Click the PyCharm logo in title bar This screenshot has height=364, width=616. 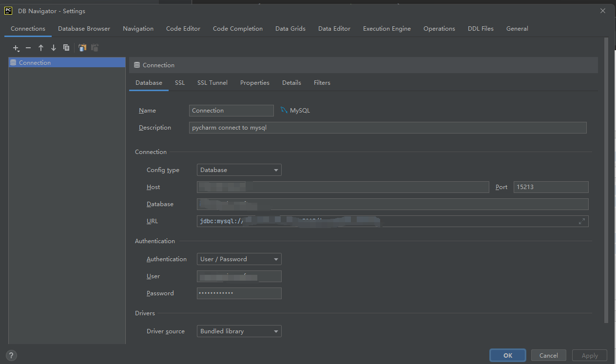pos(8,10)
